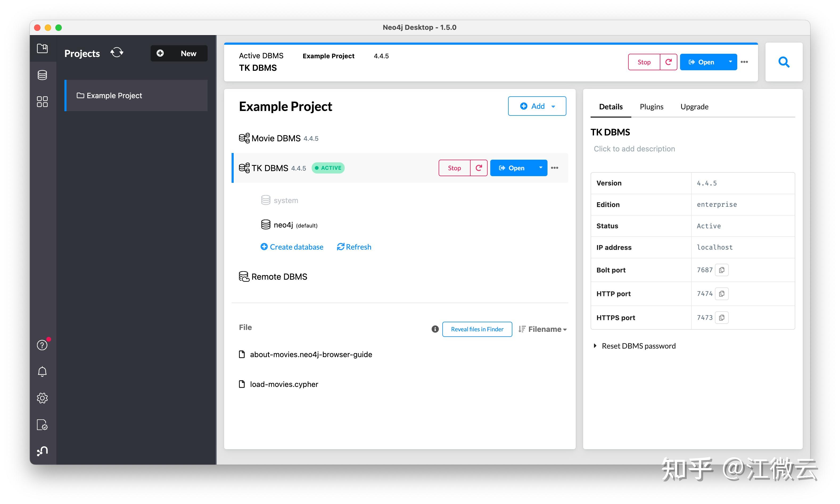Switch to the Upgrade tab

coord(694,107)
